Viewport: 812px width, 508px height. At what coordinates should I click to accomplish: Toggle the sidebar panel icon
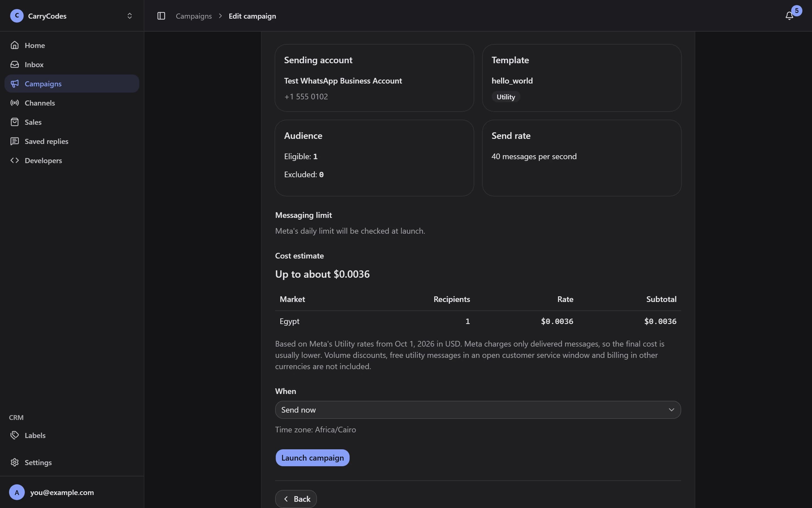coord(161,16)
